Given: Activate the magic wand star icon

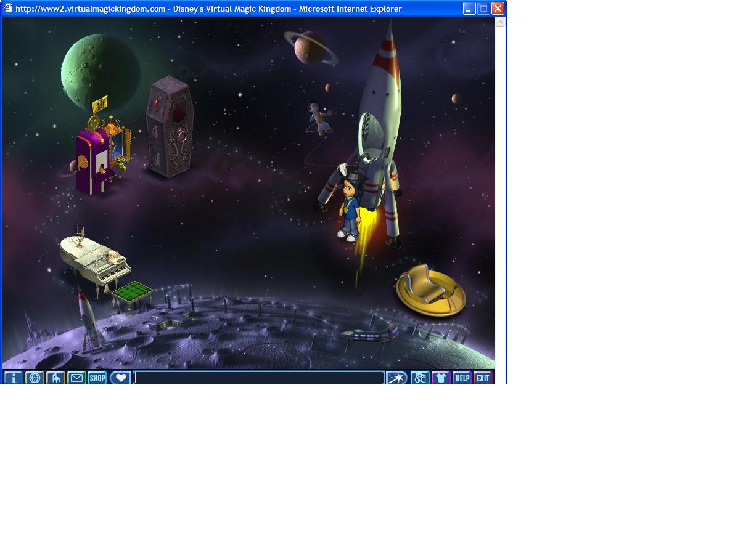Looking at the screenshot, I should [397, 378].
